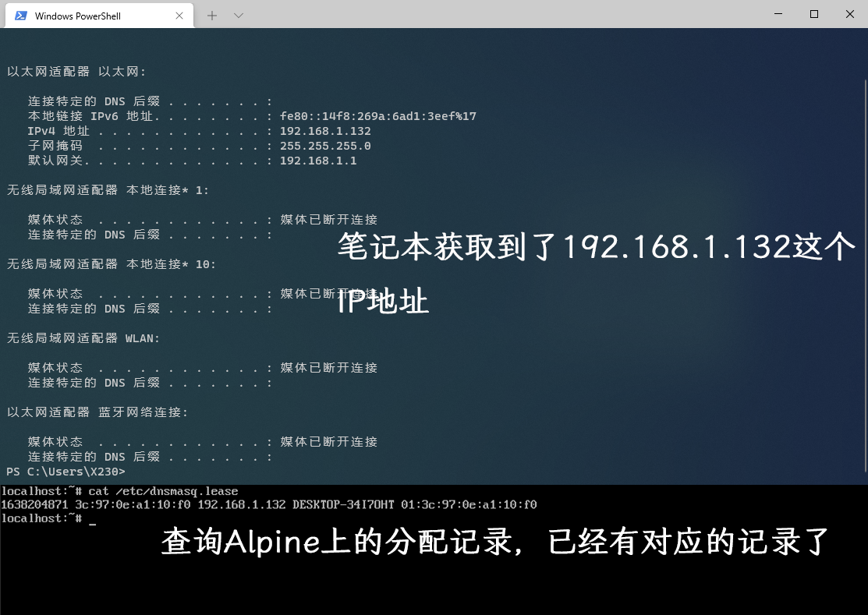Open the tab list dropdown chevron
Image resolution: width=868 pixels, height=615 pixels.
point(239,15)
